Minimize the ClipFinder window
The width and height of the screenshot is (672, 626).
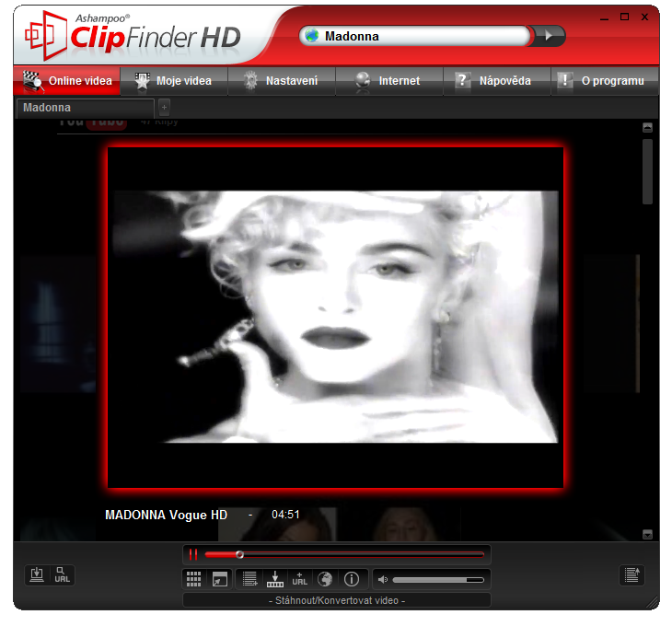point(604,17)
